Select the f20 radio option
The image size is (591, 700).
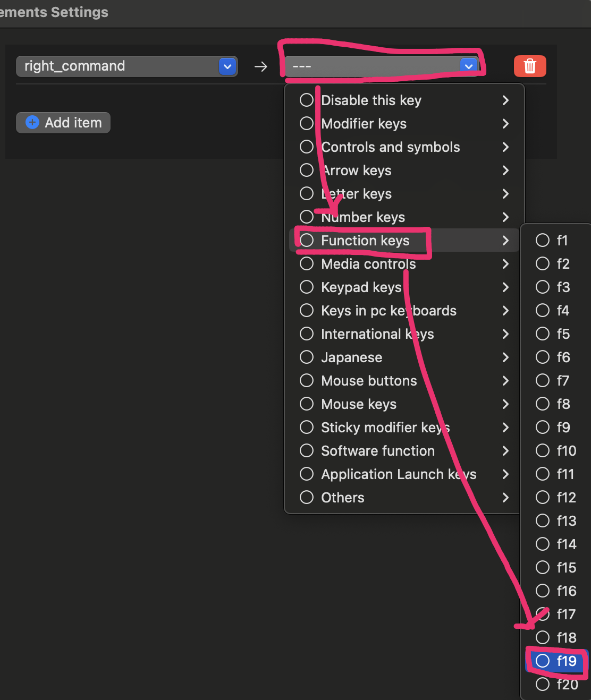(x=543, y=685)
